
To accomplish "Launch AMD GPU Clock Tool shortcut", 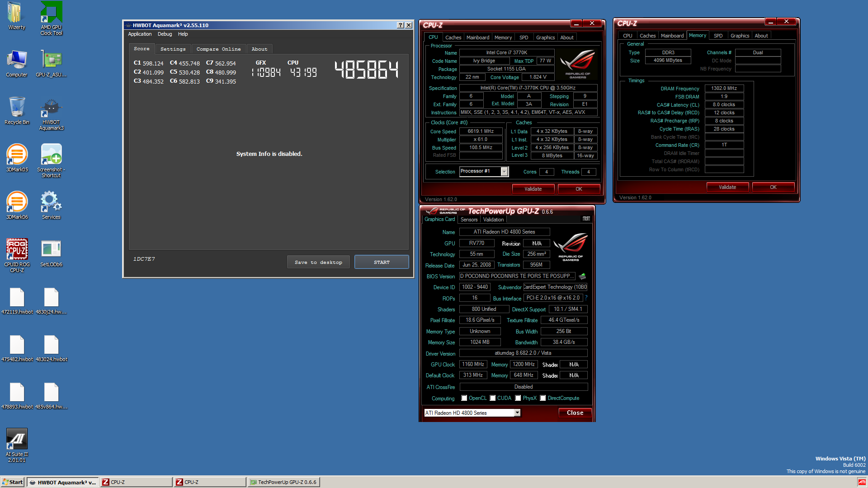I will click(x=51, y=18).
